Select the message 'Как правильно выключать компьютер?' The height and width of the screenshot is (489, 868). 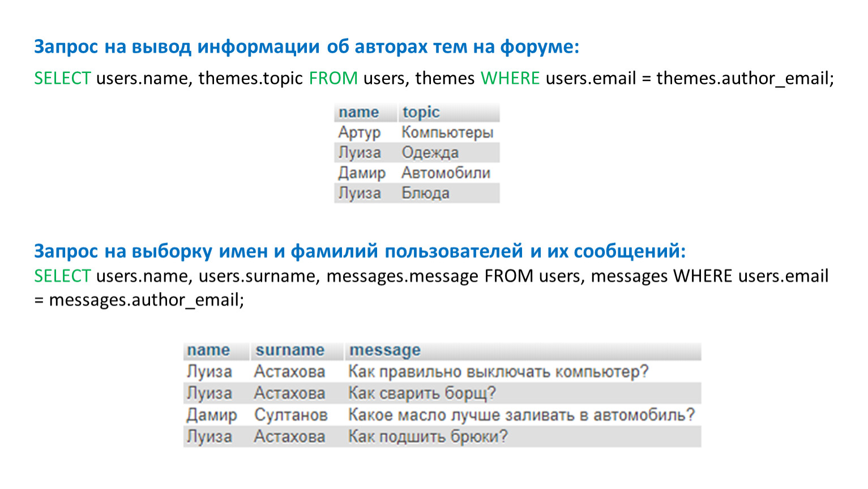tap(498, 372)
